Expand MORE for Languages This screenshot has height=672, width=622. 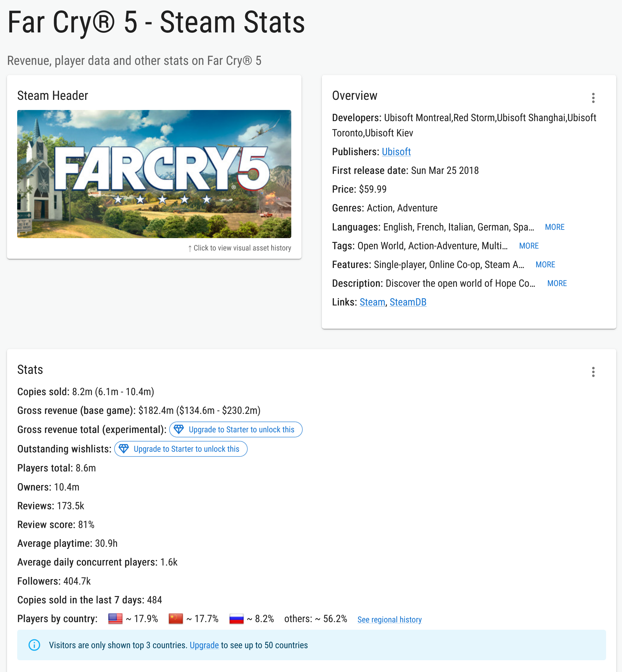pyautogui.click(x=554, y=227)
